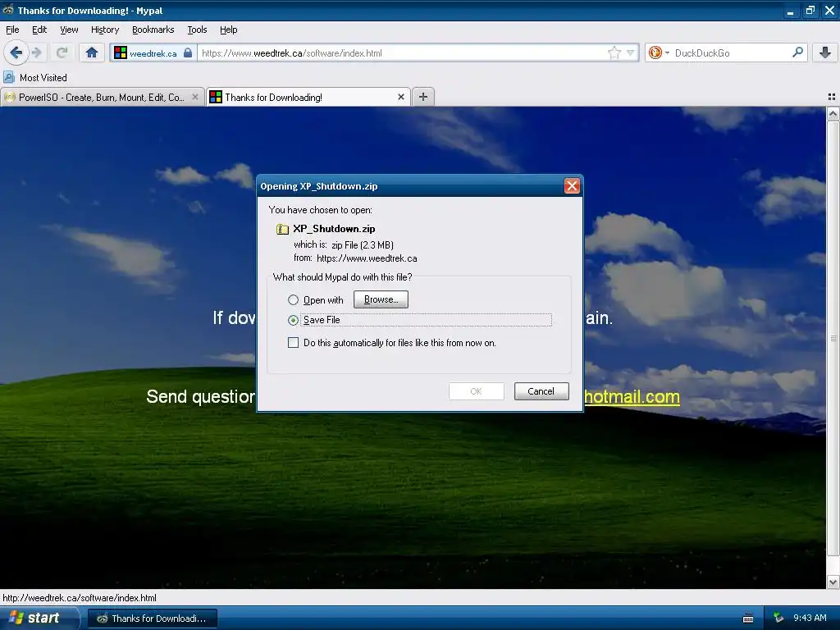The height and width of the screenshot is (630, 840).
Task: Click the page scrollbar down arrow
Action: click(833, 582)
